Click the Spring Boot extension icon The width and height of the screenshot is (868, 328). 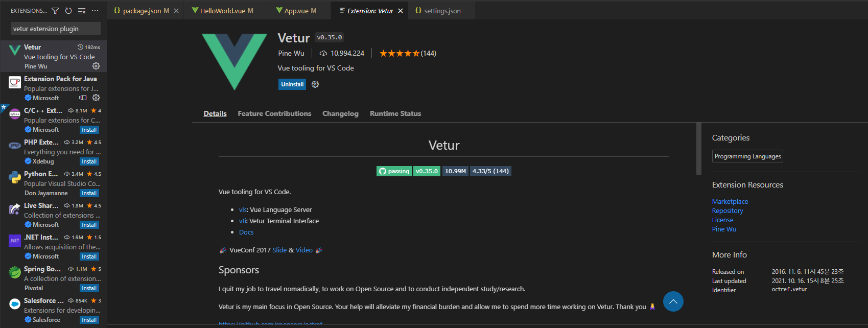(15, 272)
